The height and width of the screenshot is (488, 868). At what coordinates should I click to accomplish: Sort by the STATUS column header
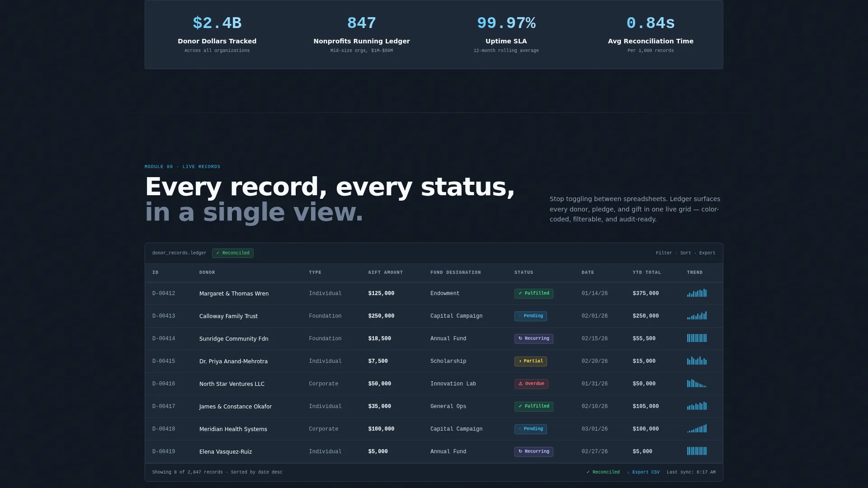(x=524, y=272)
